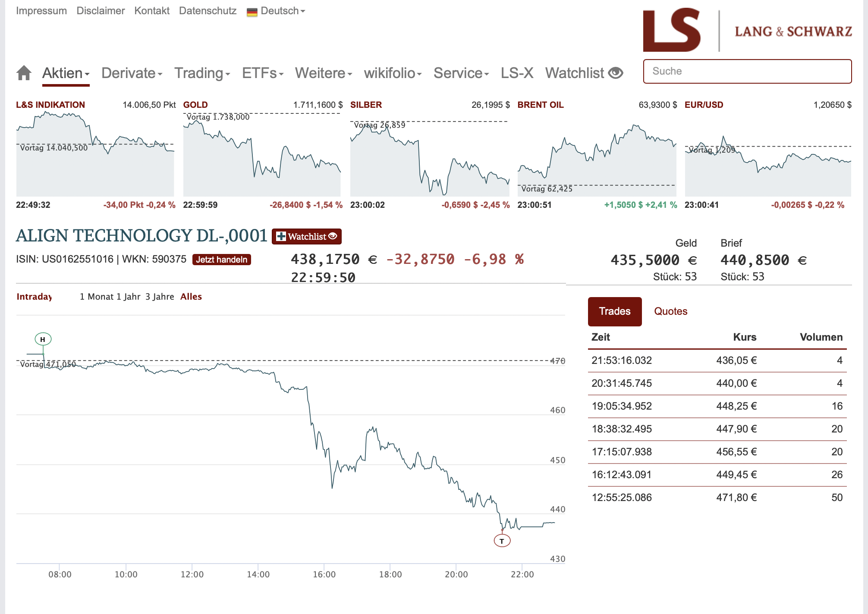
Task: Add Align Technology to Watchlist
Action: (306, 236)
